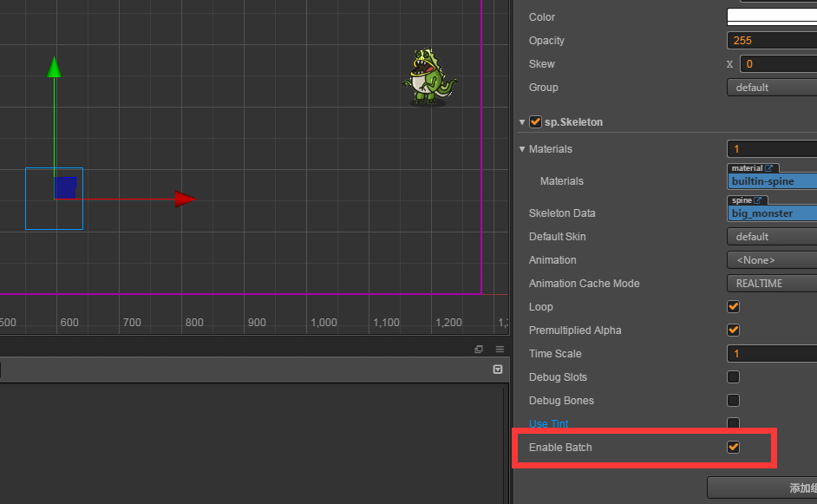The width and height of the screenshot is (817, 504).
Task: Select the big_monster Skeleton Data field
Action: pyautogui.click(x=772, y=213)
